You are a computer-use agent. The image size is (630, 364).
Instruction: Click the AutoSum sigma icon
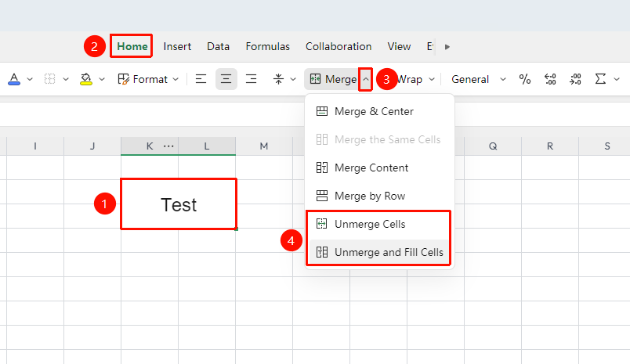click(x=600, y=79)
